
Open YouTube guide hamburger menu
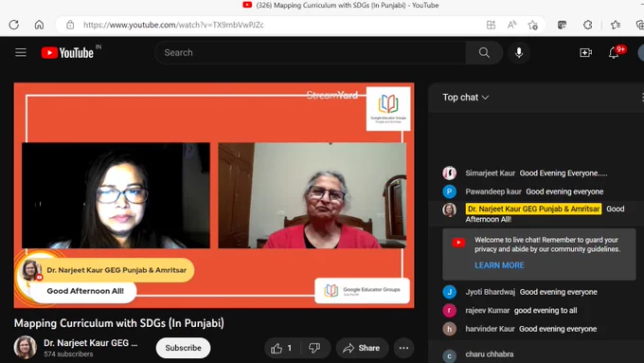[21, 53]
